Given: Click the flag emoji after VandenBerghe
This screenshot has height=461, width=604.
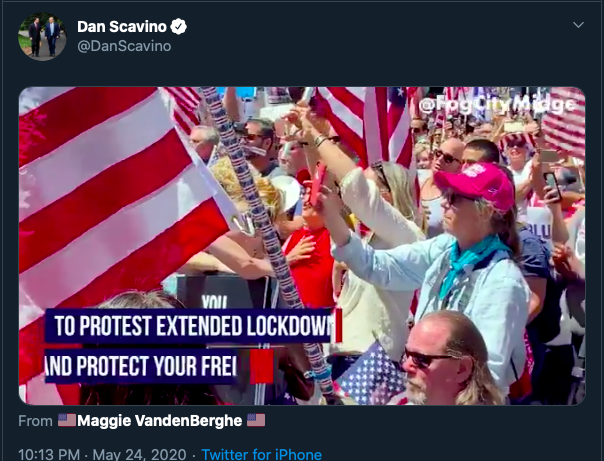Looking at the screenshot, I should pyautogui.click(x=256, y=420).
